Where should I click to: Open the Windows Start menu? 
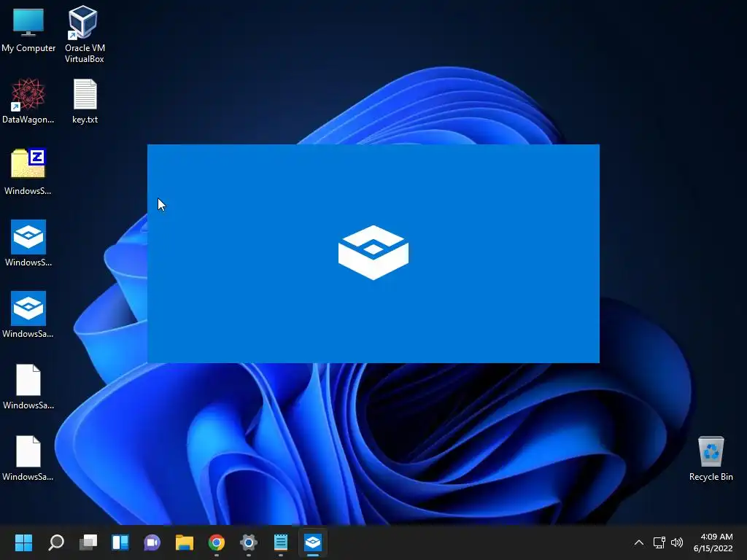point(23,542)
